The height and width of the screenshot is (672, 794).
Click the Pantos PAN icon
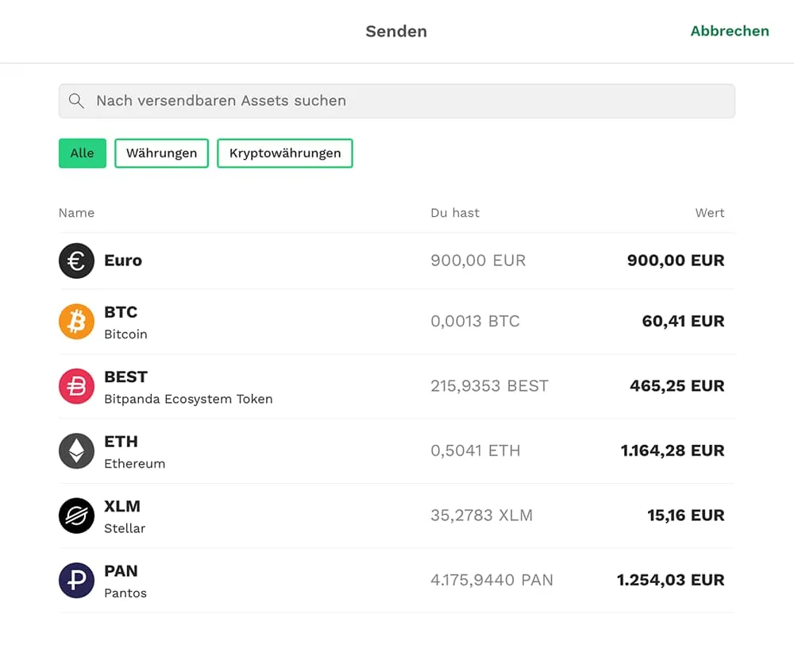point(76,581)
